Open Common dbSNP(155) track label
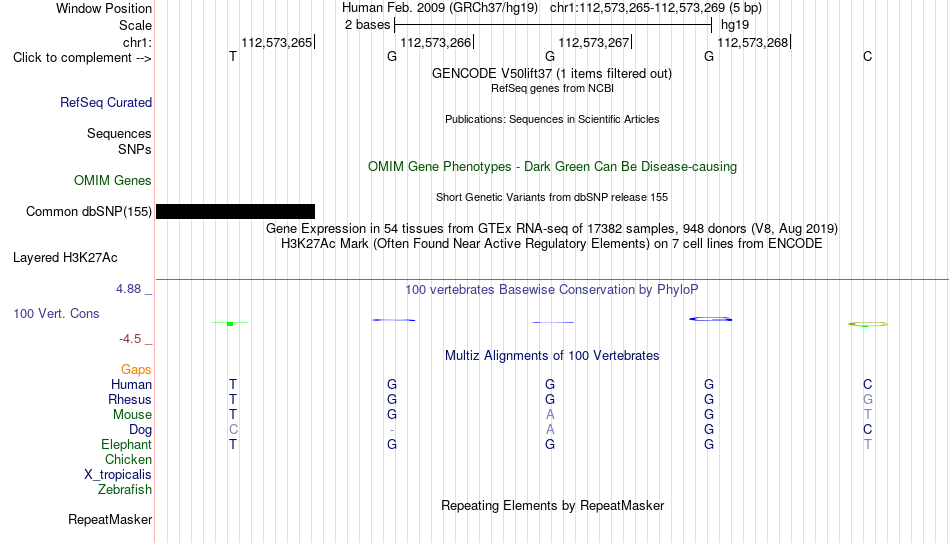Viewport: 950px width, 543px height. 89,212
